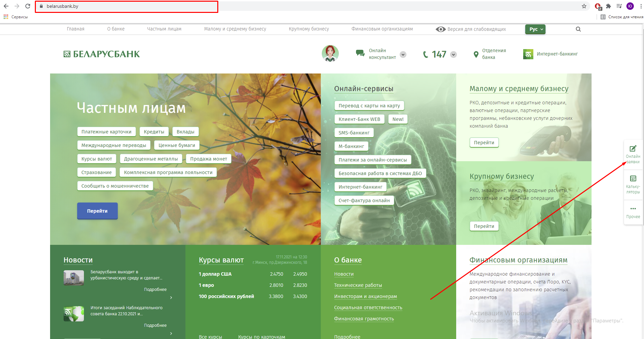Bookmark the page with the star icon
This screenshot has height=339, width=644.
pyautogui.click(x=584, y=6)
